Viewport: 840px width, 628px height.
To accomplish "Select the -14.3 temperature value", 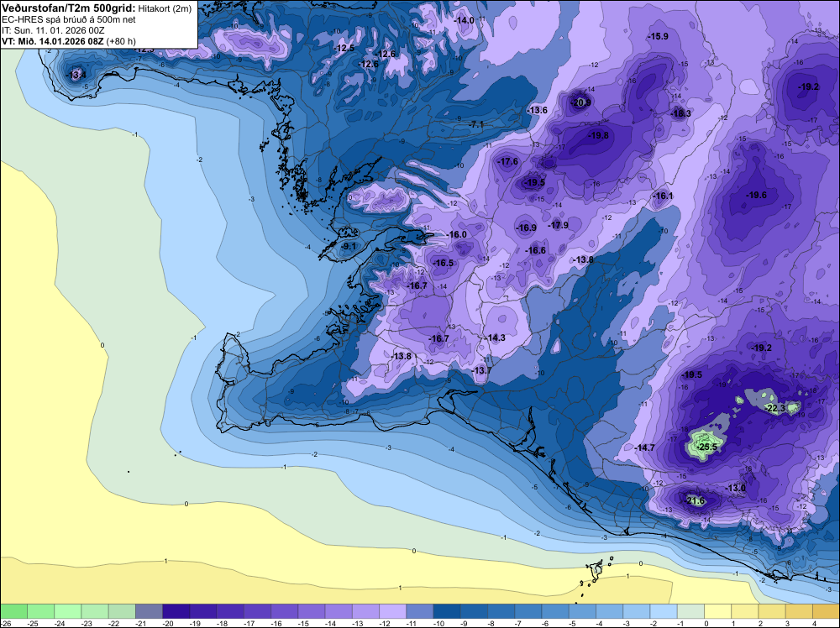I will click(496, 338).
